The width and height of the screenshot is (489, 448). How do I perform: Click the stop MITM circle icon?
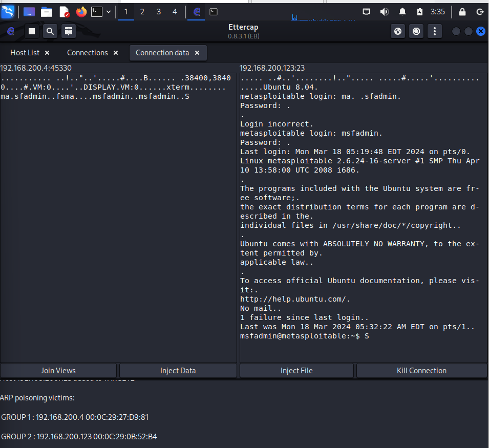(x=416, y=32)
